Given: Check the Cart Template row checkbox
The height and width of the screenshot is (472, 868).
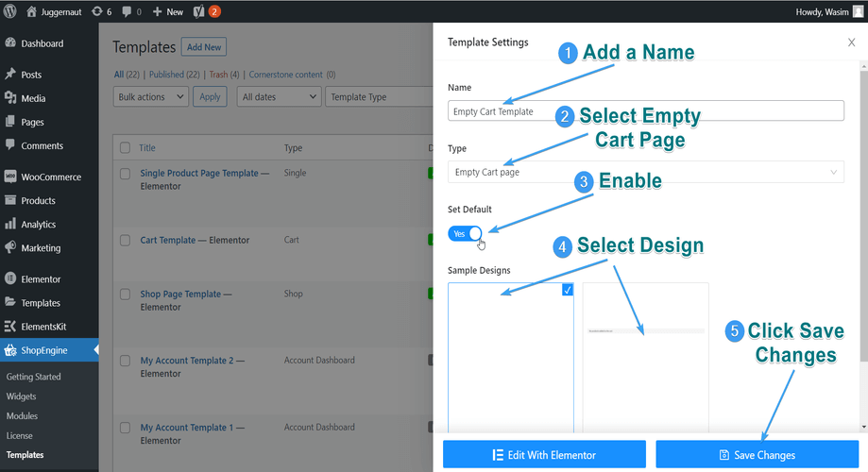Looking at the screenshot, I should click(x=125, y=241).
